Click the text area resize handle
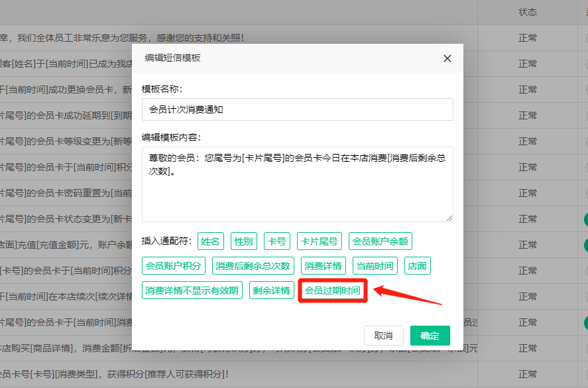This screenshot has height=388, width=588. 449,218
